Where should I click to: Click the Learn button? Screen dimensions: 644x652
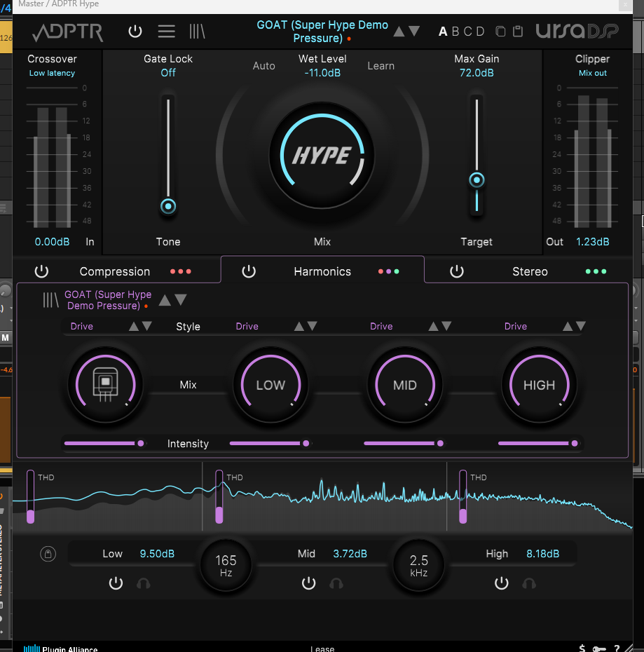381,66
